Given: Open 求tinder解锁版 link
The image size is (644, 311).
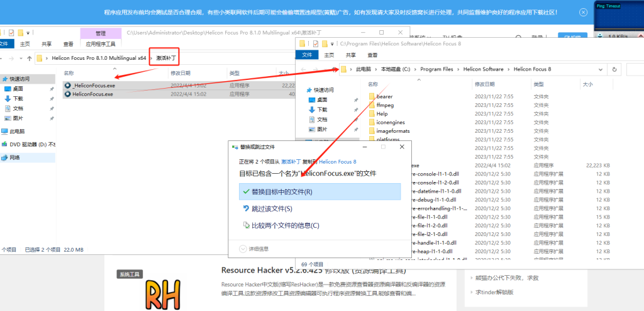Looking at the screenshot, I should tap(494, 293).
